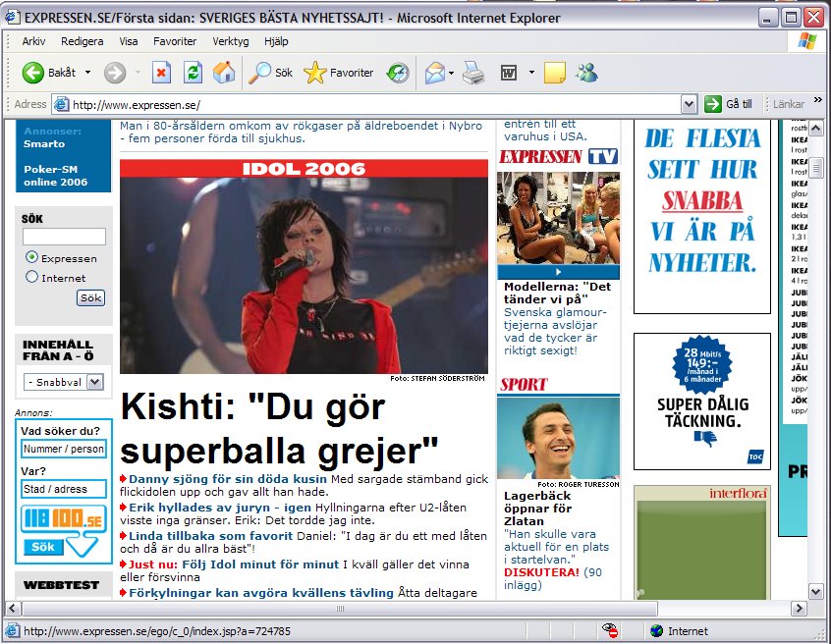Image resolution: width=831 pixels, height=644 pixels.
Task: Click the vertical scrollbar thumb
Action: [815, 169]
